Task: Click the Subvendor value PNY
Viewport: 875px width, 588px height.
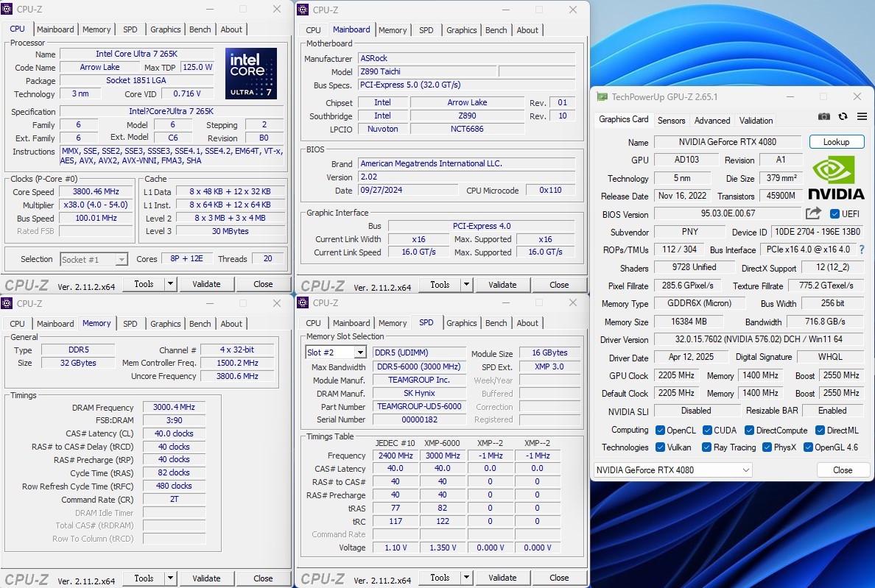Action: (690, 232)
